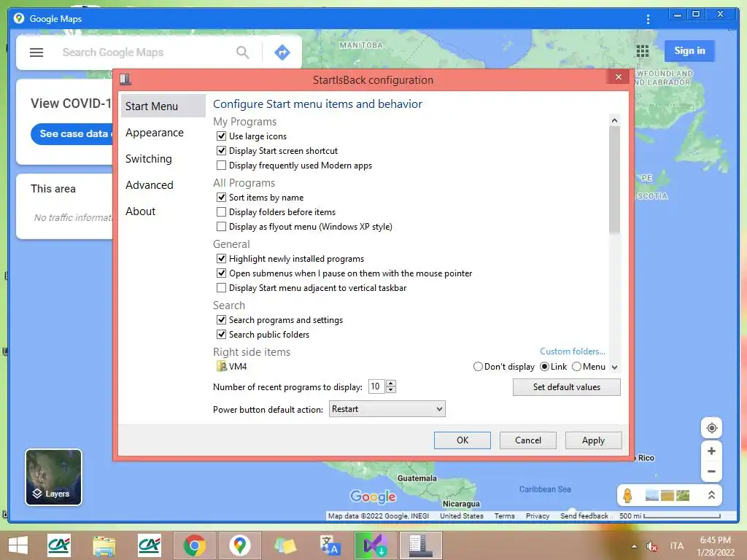Toggle Use large icons checkbox

pyautogui.click(x=221, y=136)
